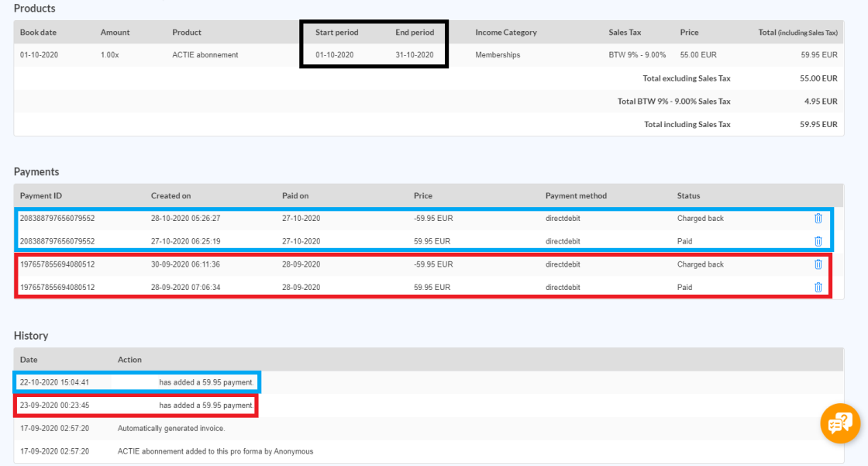Viewport: 868px width, 466px height.
Task: Delete the Paid payment created 27-10-2020
Action: 818,241
